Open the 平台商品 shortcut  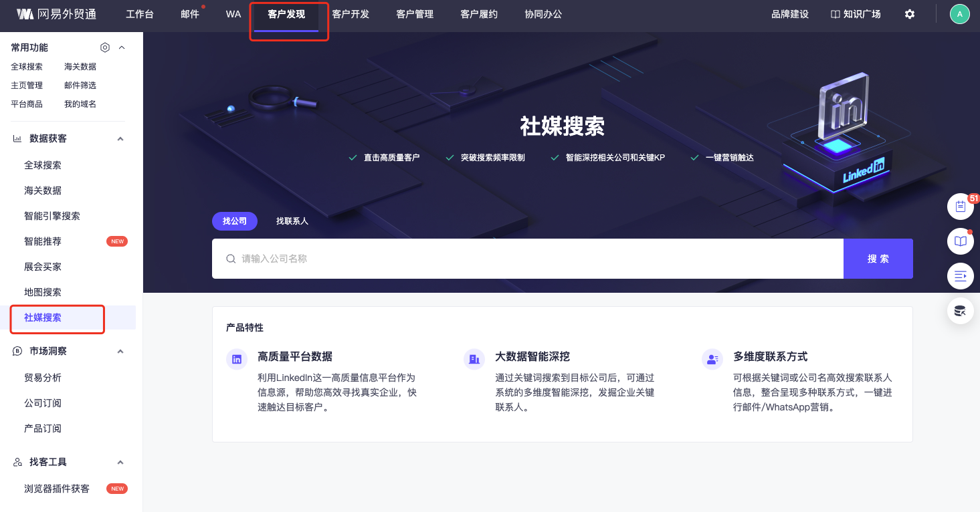pyautogui.click(x=27, y=104)
